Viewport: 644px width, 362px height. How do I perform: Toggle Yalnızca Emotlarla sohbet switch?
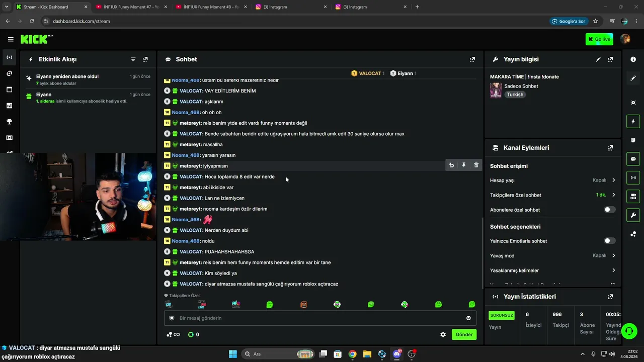coord(609,241)
